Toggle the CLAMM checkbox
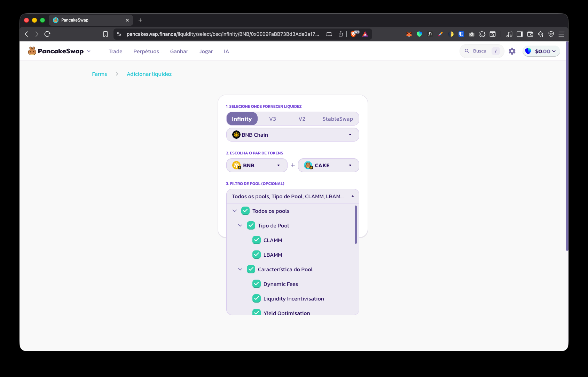The height and width of the screenshot is (377, 588). click(257, 240)
